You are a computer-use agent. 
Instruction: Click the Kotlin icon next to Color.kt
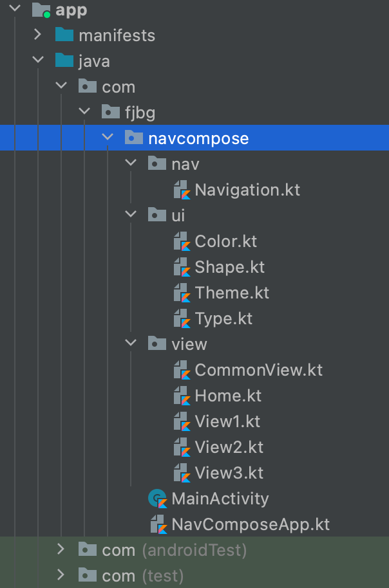[x=182, y=241]
